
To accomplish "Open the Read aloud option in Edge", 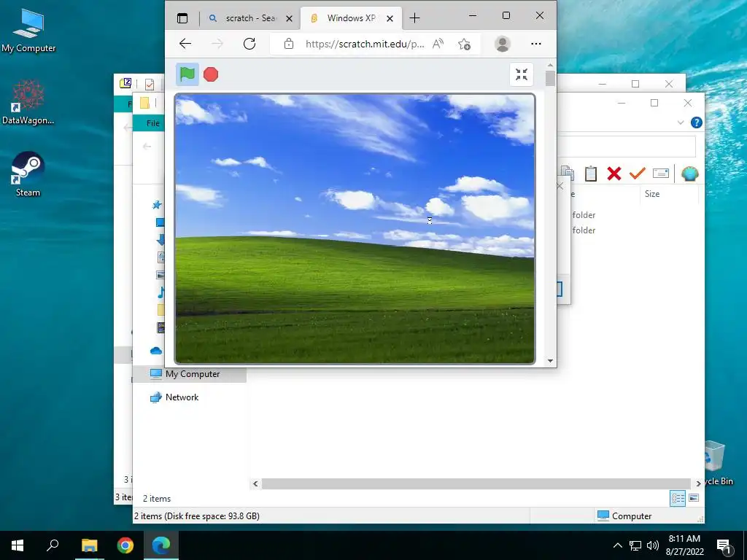I will pyautogui.click(x=438, y=44).
